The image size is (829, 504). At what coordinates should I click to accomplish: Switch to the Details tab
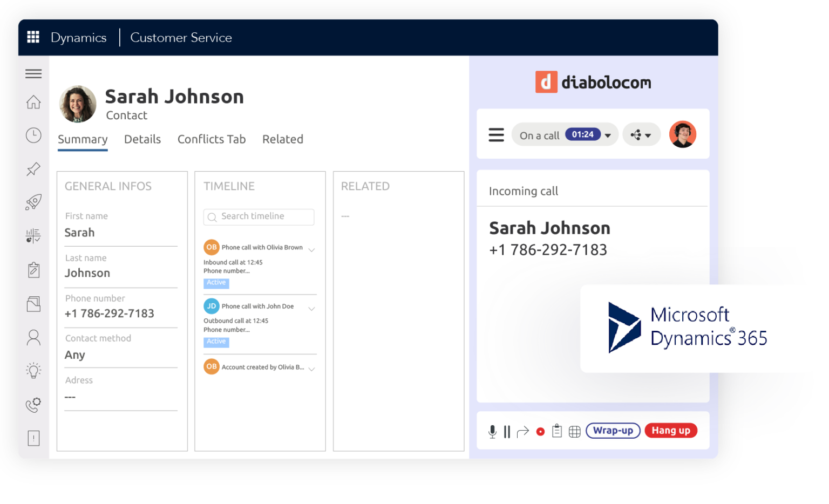click(142, 139)
